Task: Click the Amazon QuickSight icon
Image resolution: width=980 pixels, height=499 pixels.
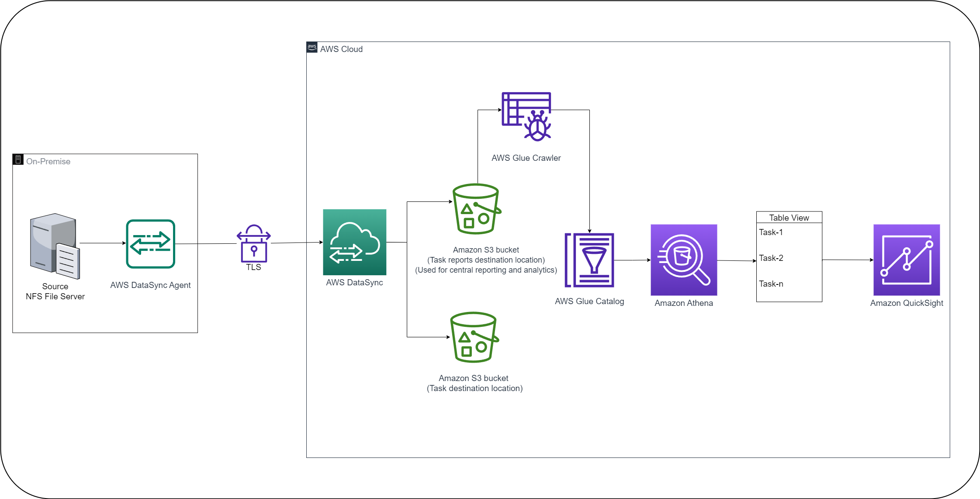Action: tap(906, 259)
